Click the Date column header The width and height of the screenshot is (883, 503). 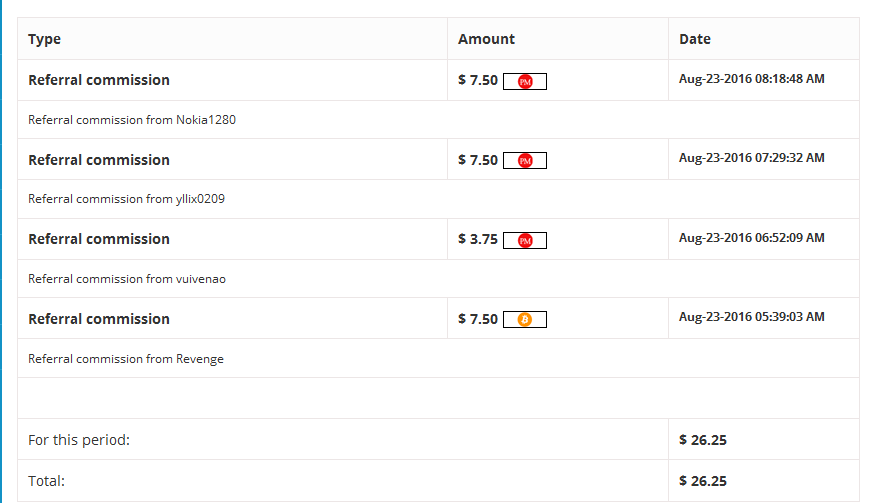coord(695,39)
